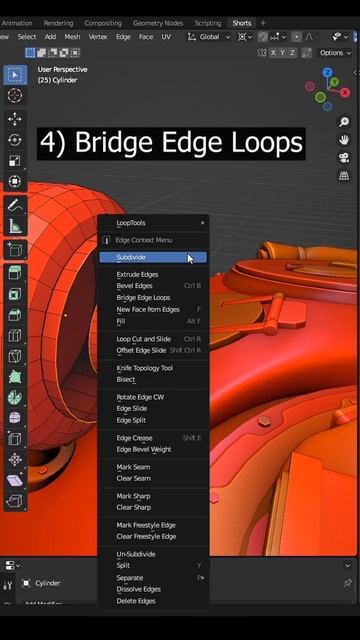Viewport: 360px width, 640px height.
Task: Switch to the Geometry Nodes workspace tab
Action: 158,23
